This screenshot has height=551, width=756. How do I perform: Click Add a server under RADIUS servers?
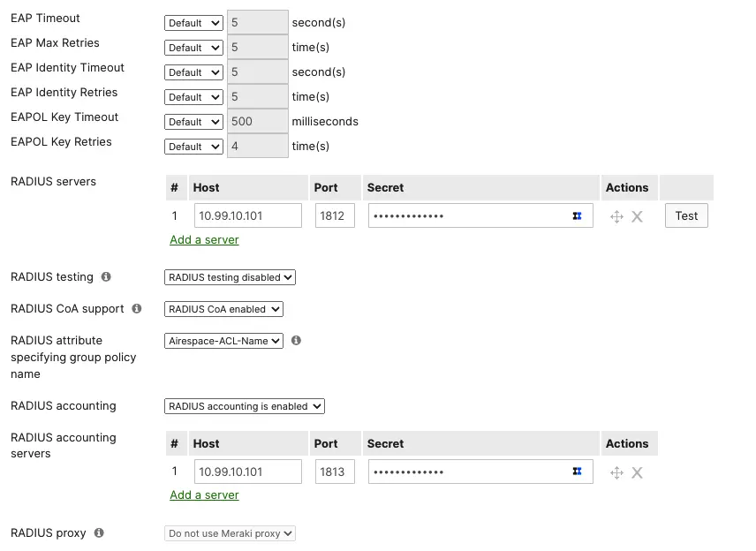(204, 239)
